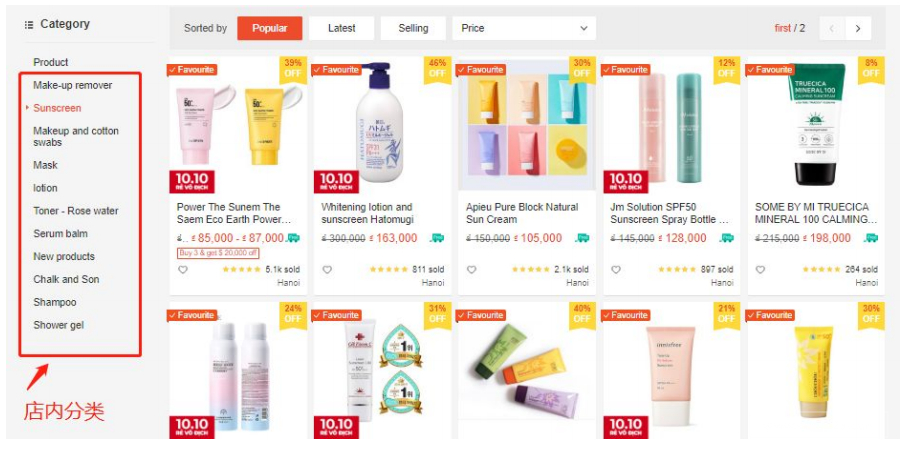Tap heart icon under Jm Solution SPF50 spray
Viewport: 909px width, 458px height.
tap(616, 270)
